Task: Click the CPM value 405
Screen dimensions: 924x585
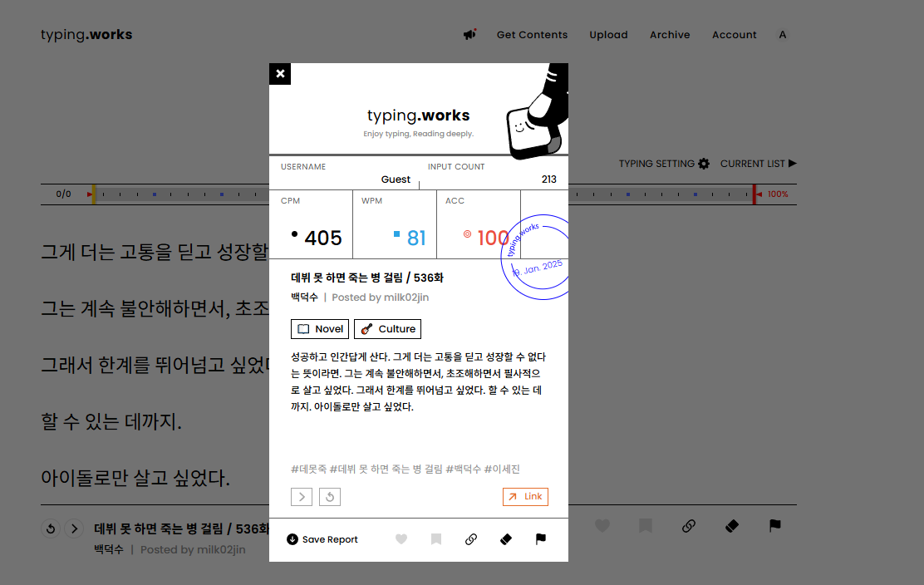Action: click(x=323, y=238)
